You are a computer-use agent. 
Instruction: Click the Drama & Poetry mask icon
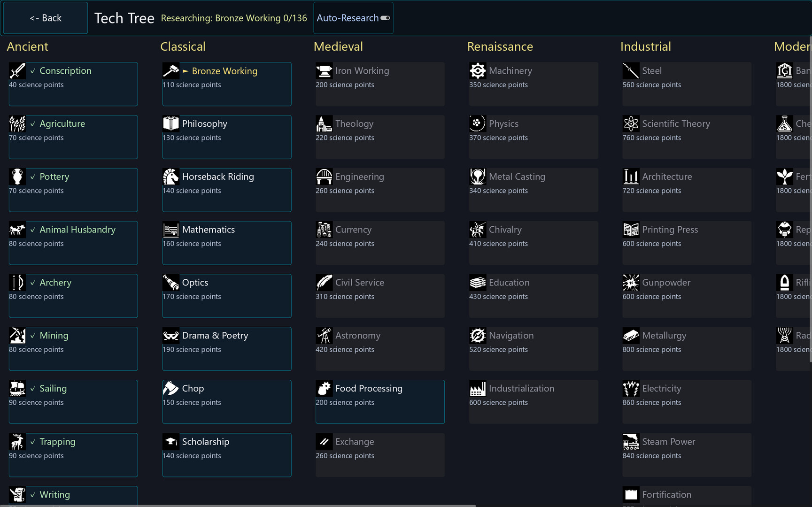[x=171, y=336]
